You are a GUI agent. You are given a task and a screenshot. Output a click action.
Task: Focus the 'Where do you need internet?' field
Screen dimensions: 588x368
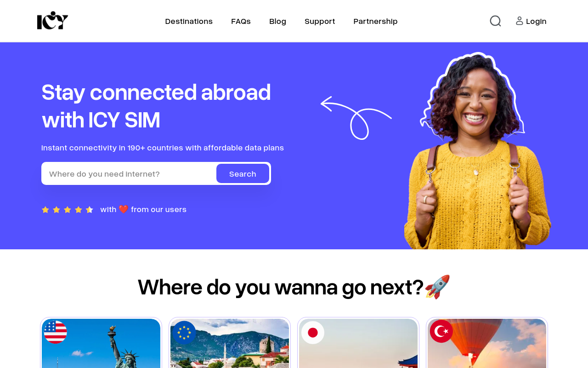129,173
